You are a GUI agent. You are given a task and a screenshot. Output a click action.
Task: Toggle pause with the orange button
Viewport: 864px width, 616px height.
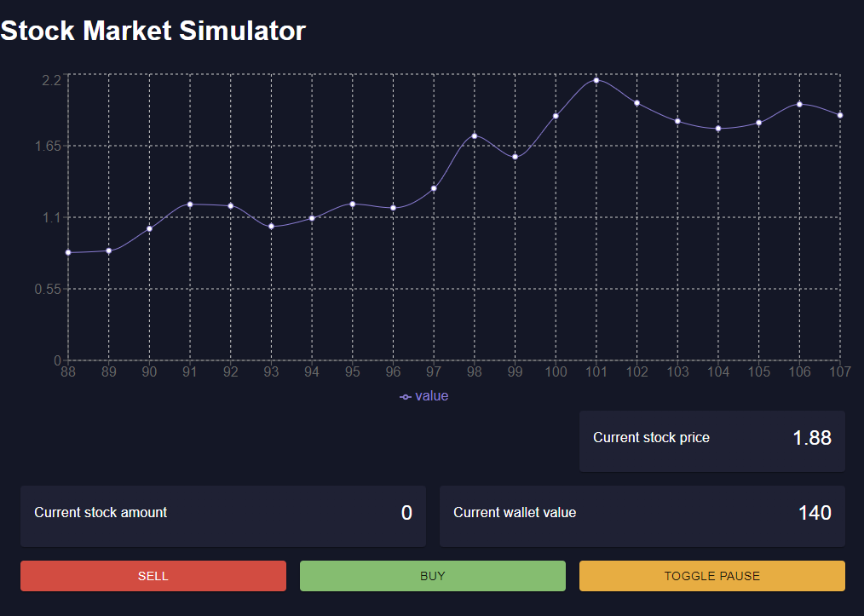712,576
